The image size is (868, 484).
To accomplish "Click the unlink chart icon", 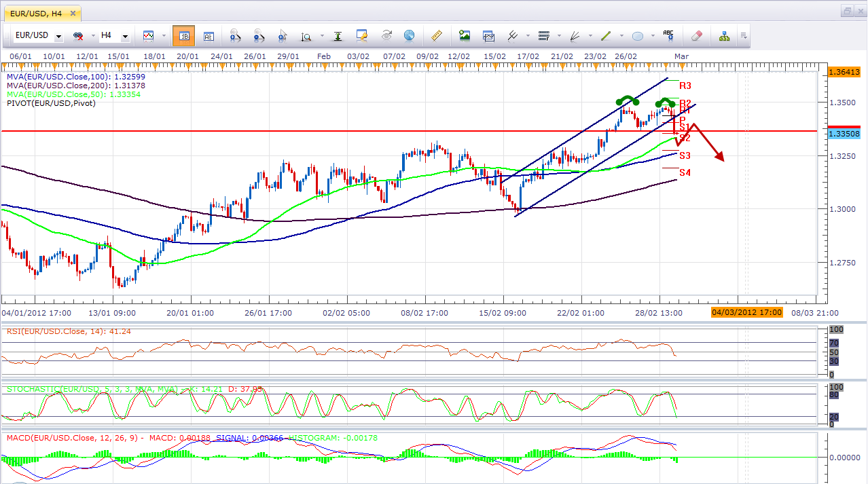I will pos(78,35).
